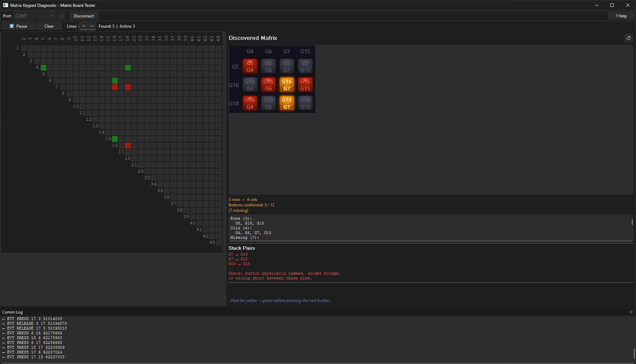Select the orange G18/G7 matrix button
636x364 pixels.
(x=287, y=103)
